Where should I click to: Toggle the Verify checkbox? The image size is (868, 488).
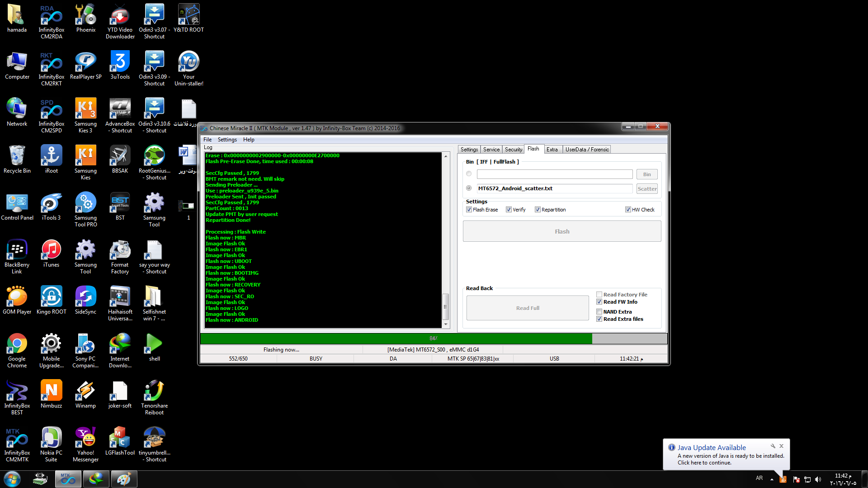tap(509, 210)
